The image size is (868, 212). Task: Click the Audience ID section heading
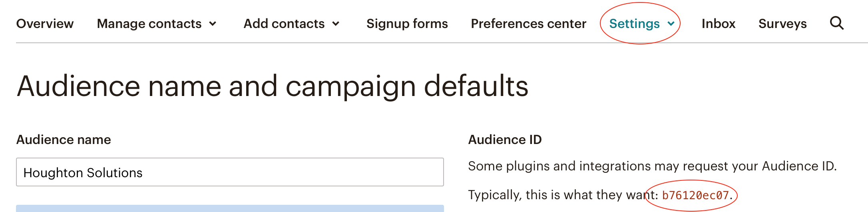pyautogui.click(x=505, y=140)
